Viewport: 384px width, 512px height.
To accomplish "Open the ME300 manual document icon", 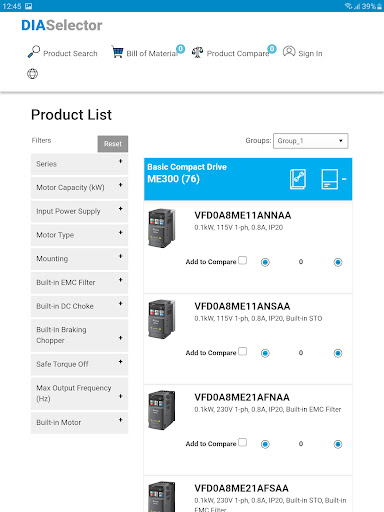I will click(298, 179).
